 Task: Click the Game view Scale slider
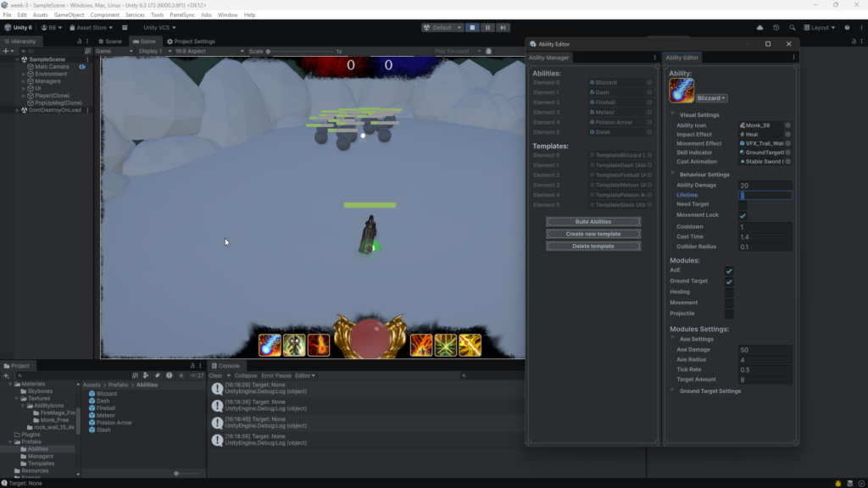click(x=302, y=51)
